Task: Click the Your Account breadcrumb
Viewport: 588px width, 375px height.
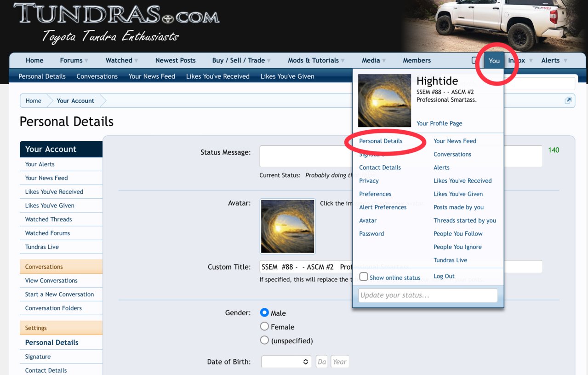Action: [x=75, y=101]
